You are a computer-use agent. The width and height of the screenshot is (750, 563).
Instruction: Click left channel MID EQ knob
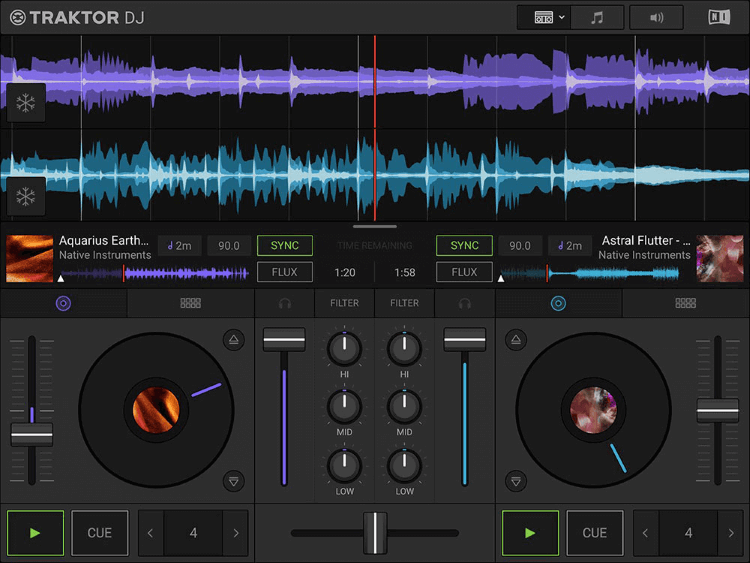(x=344, y=406)
